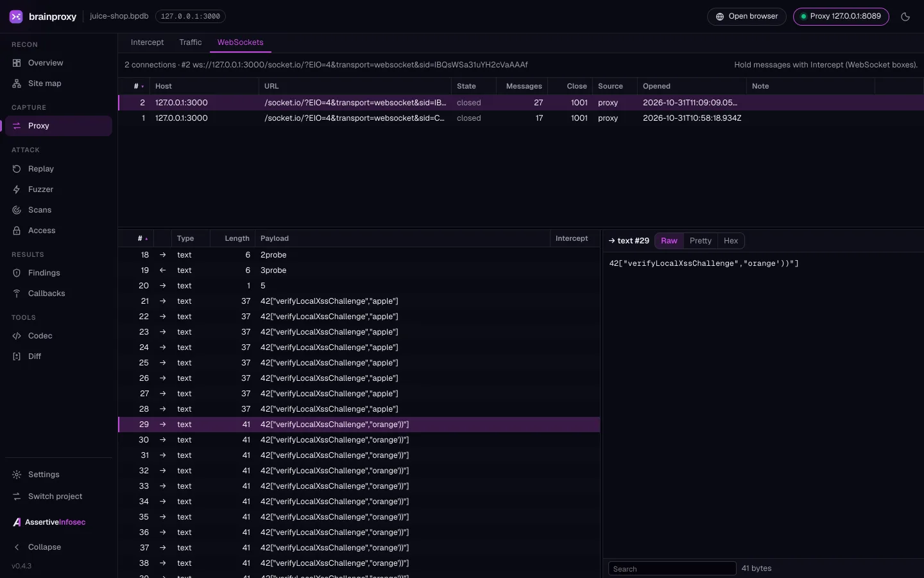Screen dimensions: 924x578
Task: Select message row 38
Action: pos(359,563)
